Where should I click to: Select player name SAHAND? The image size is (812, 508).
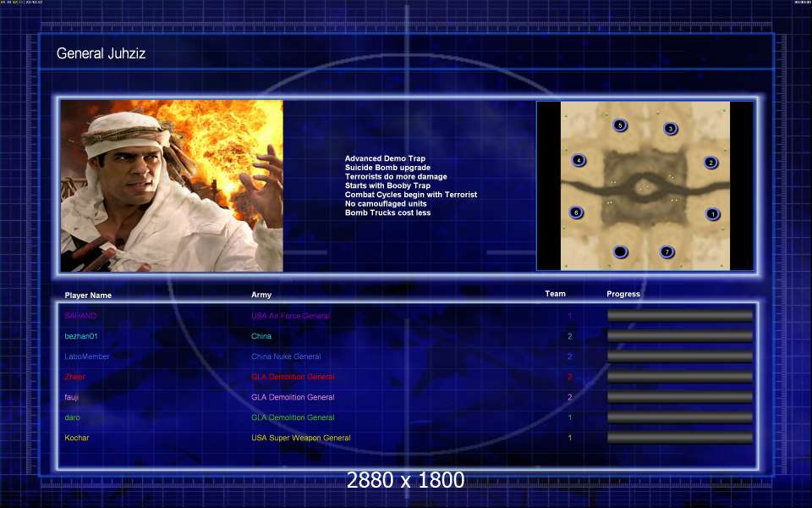click(x=80, y=315)
